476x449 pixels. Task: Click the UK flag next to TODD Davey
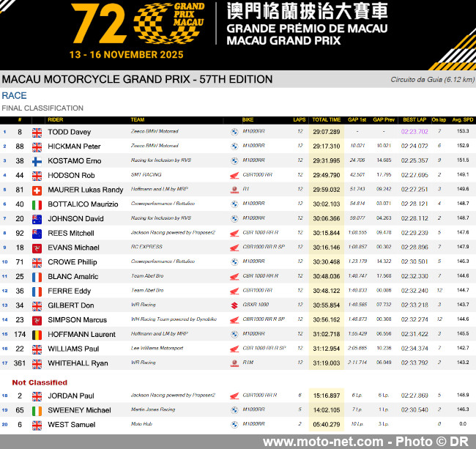pos(37,133)
